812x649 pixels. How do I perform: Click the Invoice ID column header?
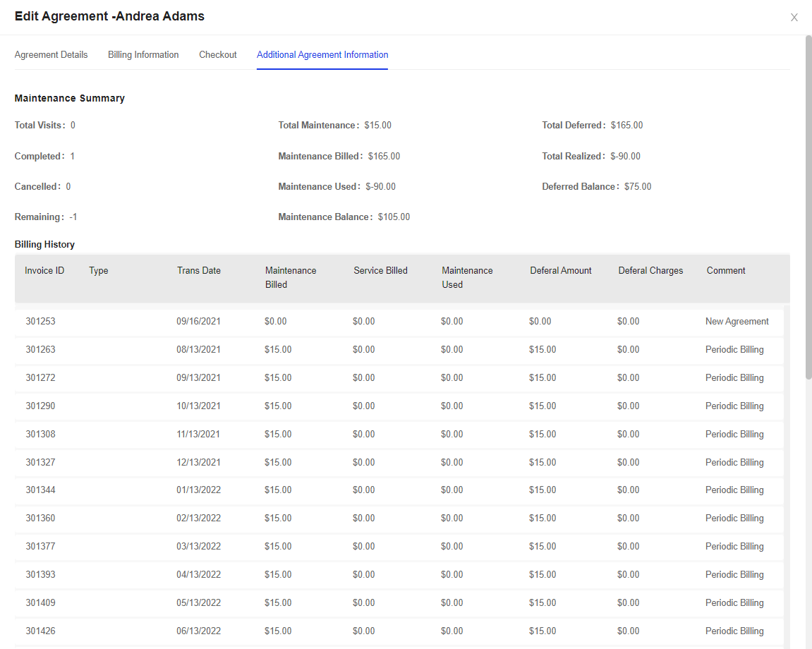tap(44, 270)
